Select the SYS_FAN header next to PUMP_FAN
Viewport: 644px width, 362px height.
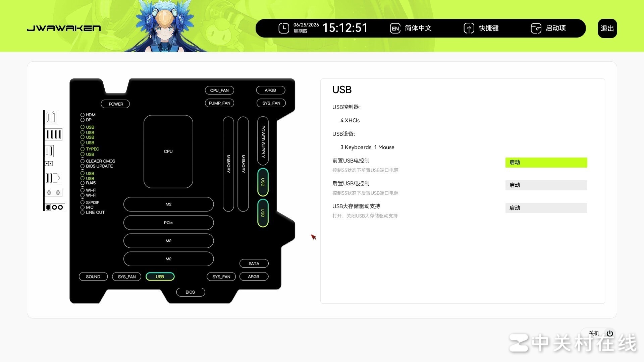click(x=271, y=103)
